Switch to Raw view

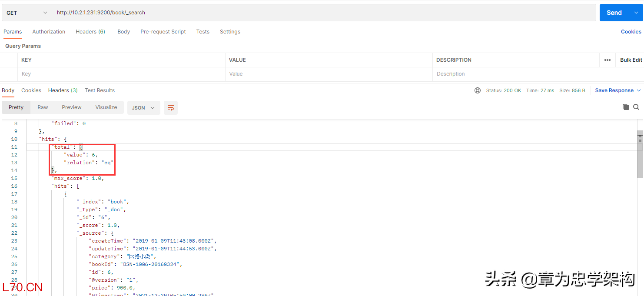[x=43, y=107]
